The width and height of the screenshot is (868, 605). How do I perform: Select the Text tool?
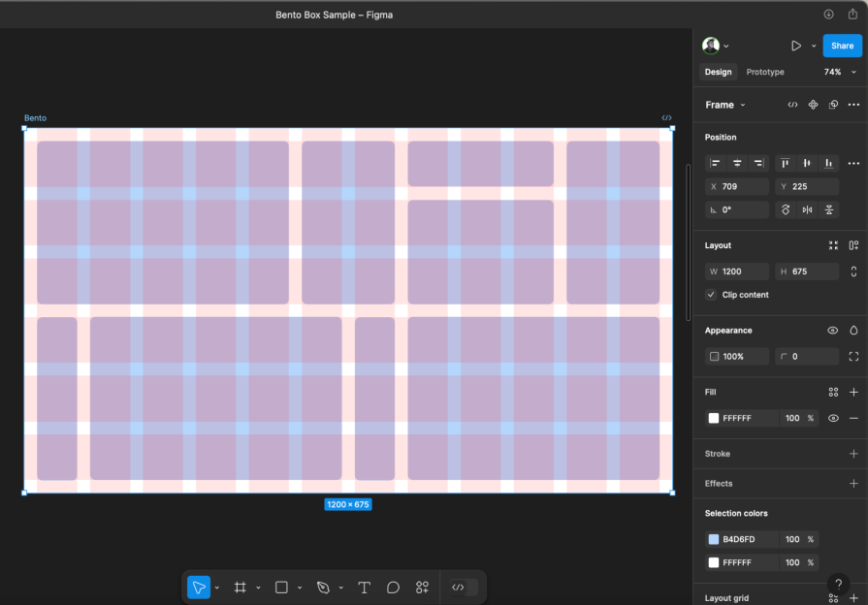(x=365, y=587)
